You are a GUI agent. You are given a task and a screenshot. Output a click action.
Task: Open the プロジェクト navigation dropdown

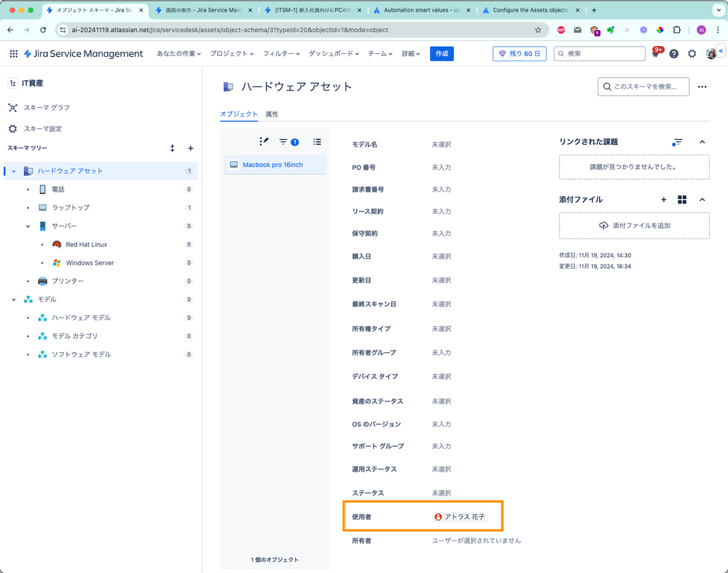pos(231,53)
